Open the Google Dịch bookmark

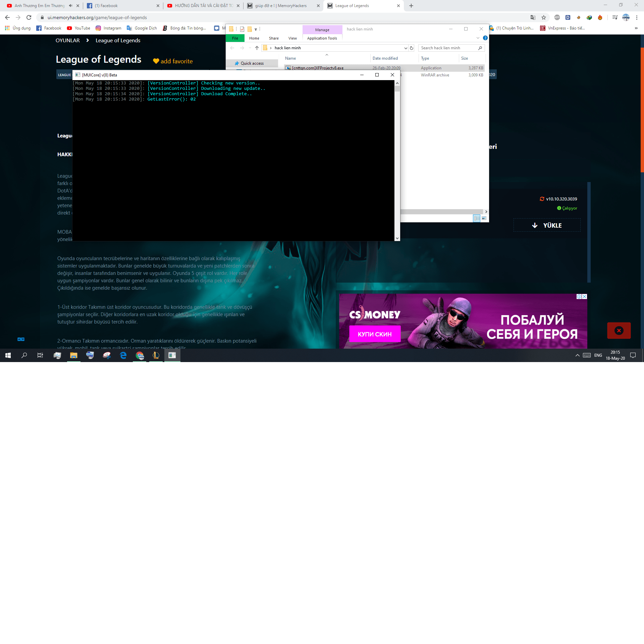pos(142,28)
